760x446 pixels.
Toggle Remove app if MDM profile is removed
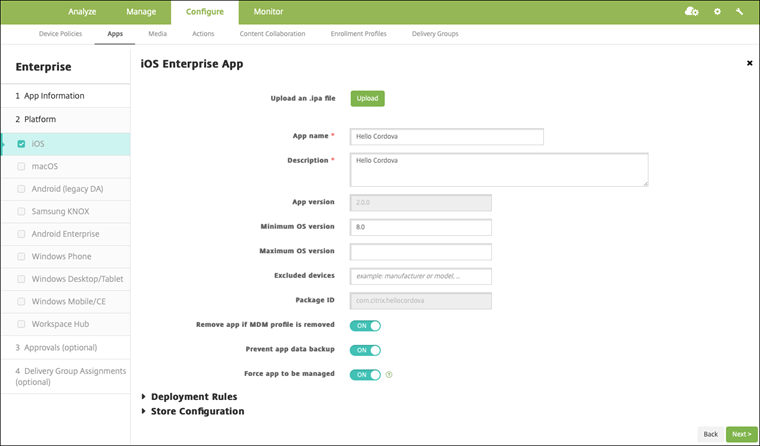click(365, 325)
